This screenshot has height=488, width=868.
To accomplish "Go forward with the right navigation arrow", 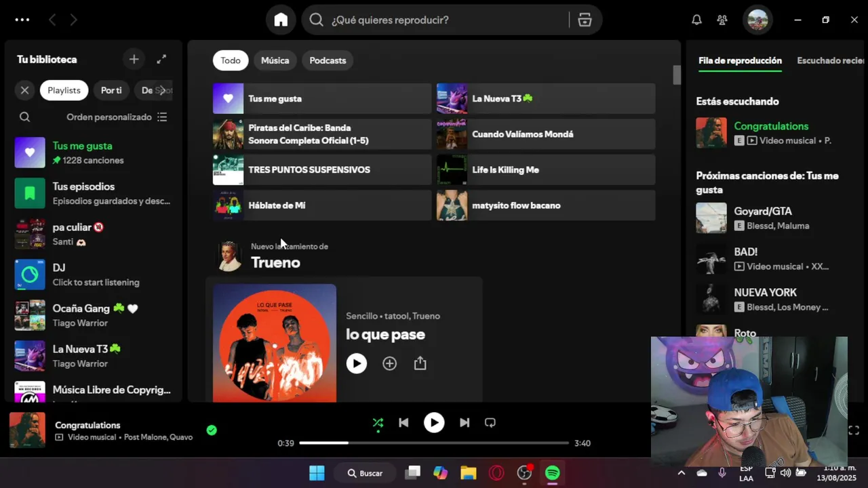I will [73, 20].
